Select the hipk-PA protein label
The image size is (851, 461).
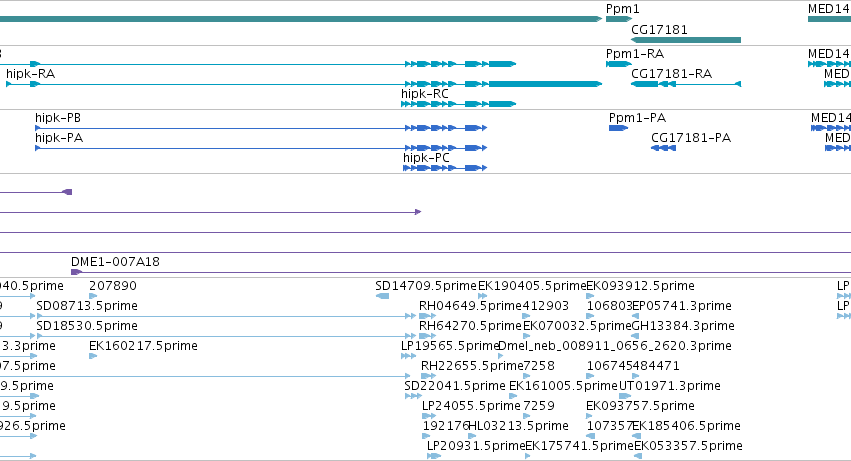(59, 137)
